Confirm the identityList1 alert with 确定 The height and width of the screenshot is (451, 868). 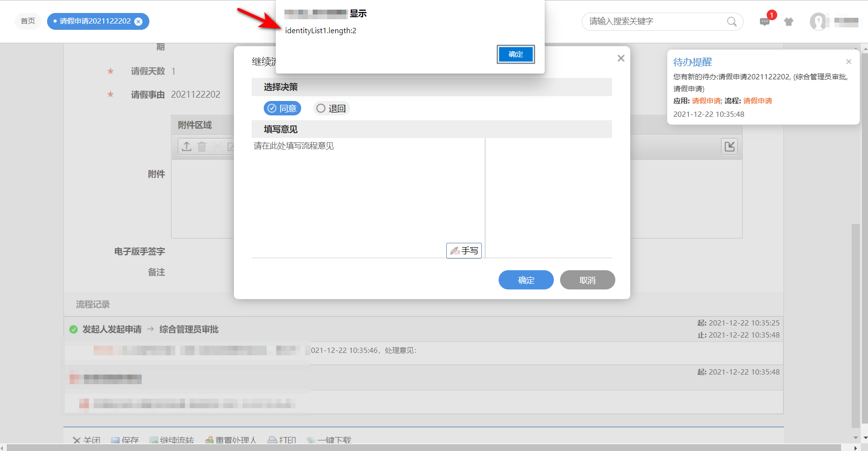515,54
